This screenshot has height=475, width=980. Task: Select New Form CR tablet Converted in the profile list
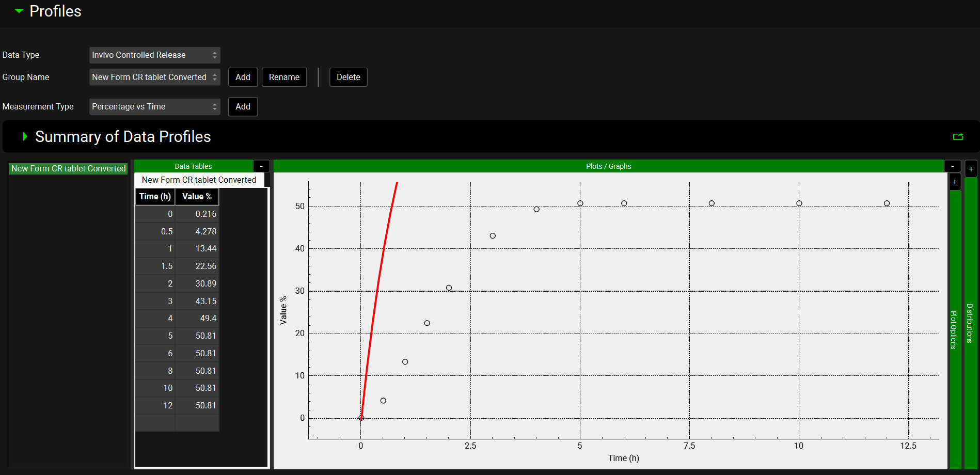(68, 169)
